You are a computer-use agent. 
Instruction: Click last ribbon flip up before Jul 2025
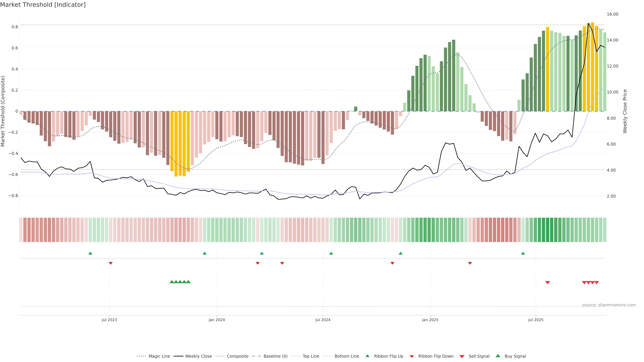click(x=523, y=253)
